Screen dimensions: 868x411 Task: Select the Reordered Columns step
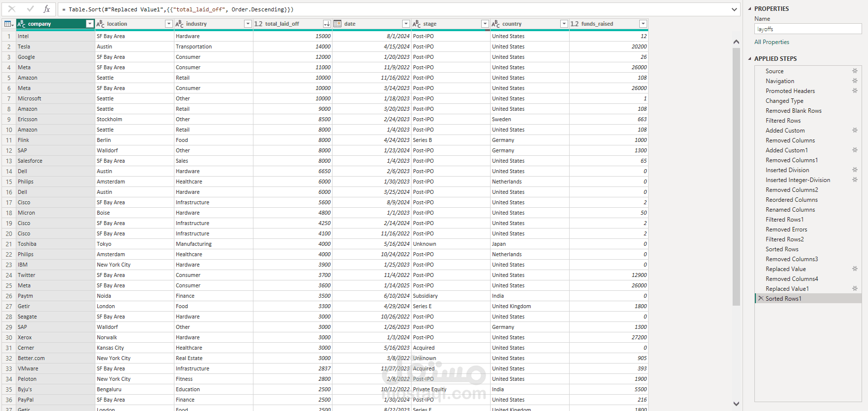(x=791, y=200)
